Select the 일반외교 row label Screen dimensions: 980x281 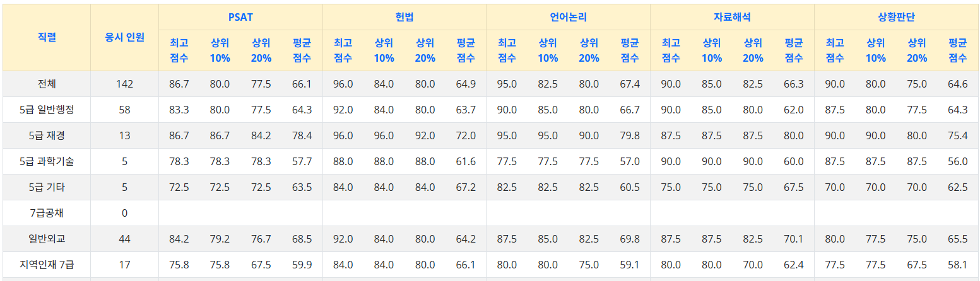47,239
